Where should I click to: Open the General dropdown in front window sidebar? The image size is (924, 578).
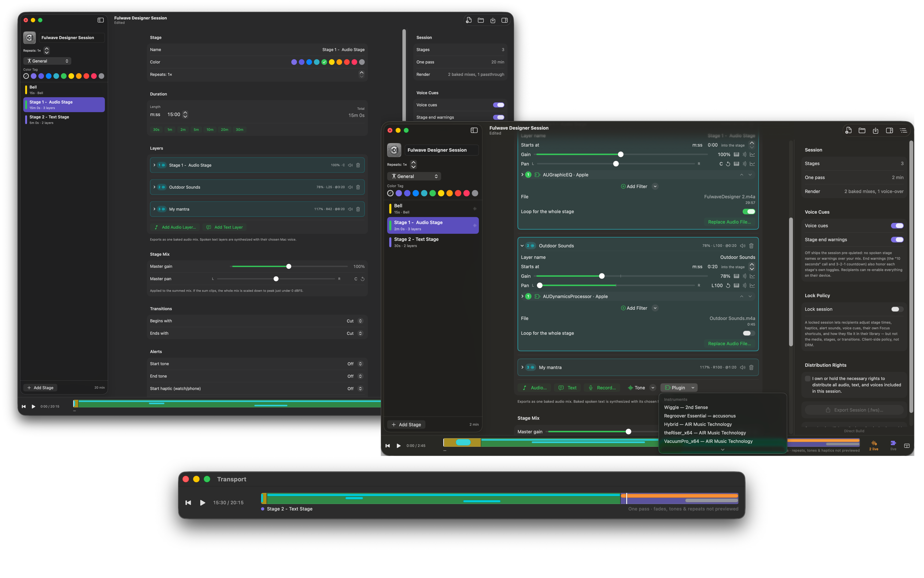(414, 176)
